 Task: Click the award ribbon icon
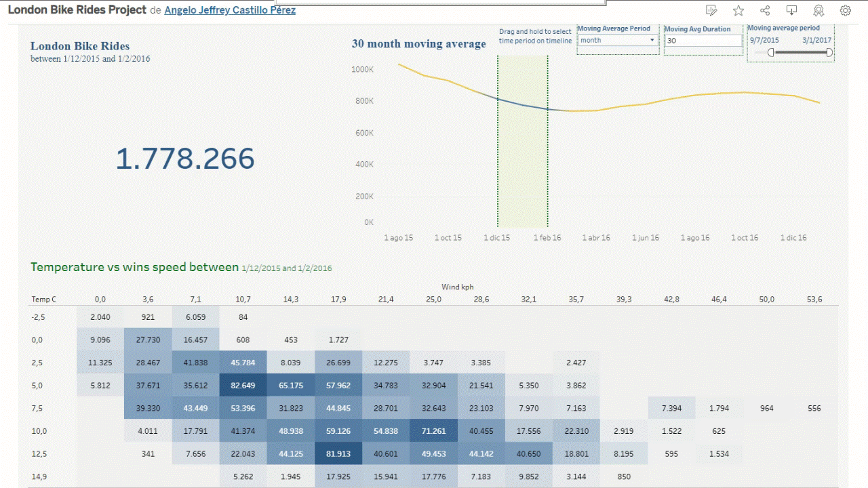[x=818, y=10]
